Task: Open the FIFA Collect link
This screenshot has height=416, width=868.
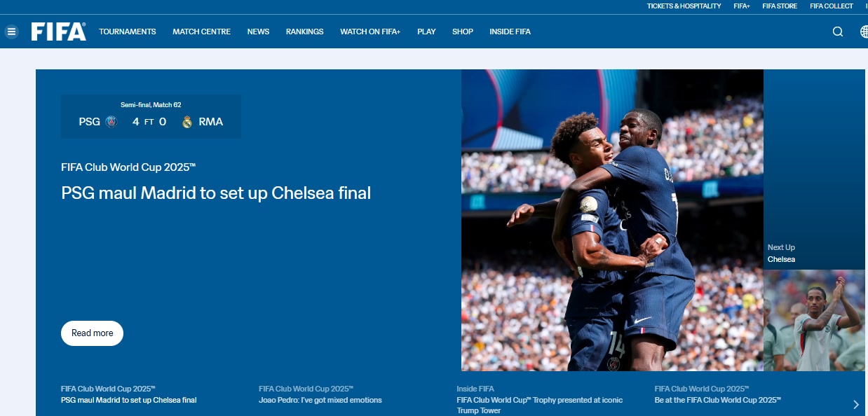Action: tap(832, 6)
